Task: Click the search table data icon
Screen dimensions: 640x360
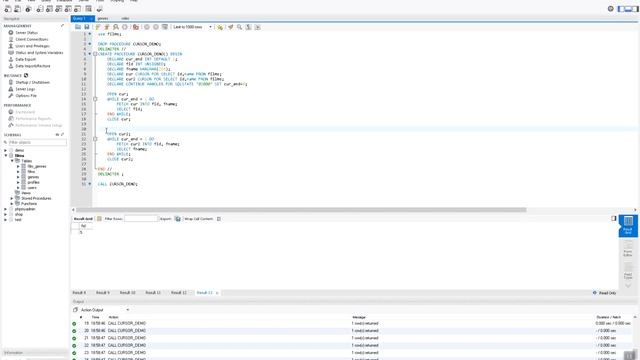Action: [89, 9]
